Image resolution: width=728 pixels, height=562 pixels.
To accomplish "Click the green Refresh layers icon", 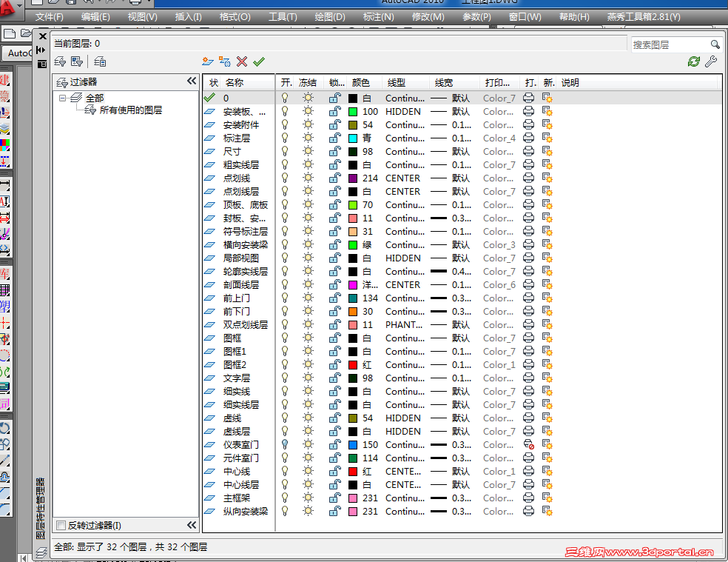I will (x=694, y=61).
